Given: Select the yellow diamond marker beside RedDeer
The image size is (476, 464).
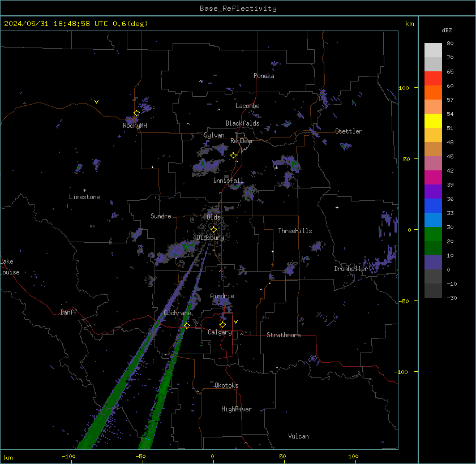Looking at the screenshot, I should 233,156.
